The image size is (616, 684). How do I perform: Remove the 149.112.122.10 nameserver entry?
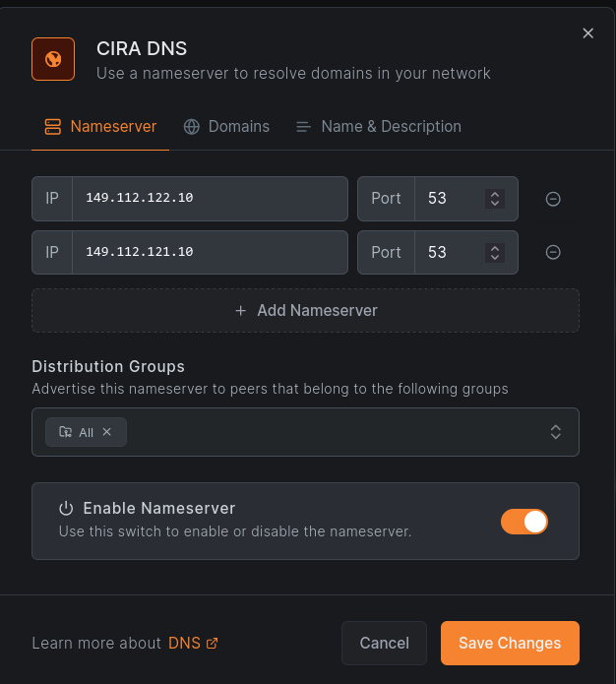coord(553,199)
